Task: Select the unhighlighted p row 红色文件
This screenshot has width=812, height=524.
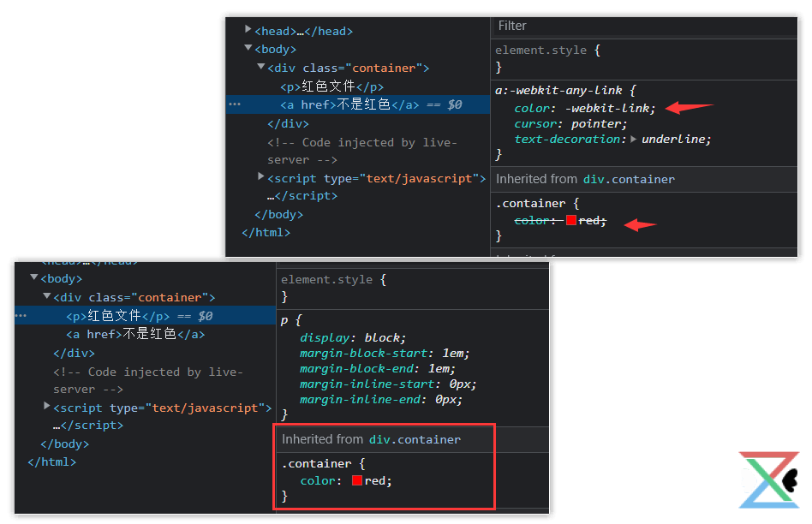Action: point(332,86)
